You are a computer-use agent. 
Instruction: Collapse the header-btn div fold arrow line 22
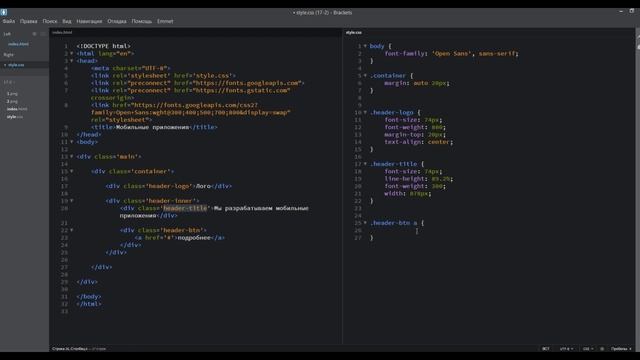pos(72,230)
